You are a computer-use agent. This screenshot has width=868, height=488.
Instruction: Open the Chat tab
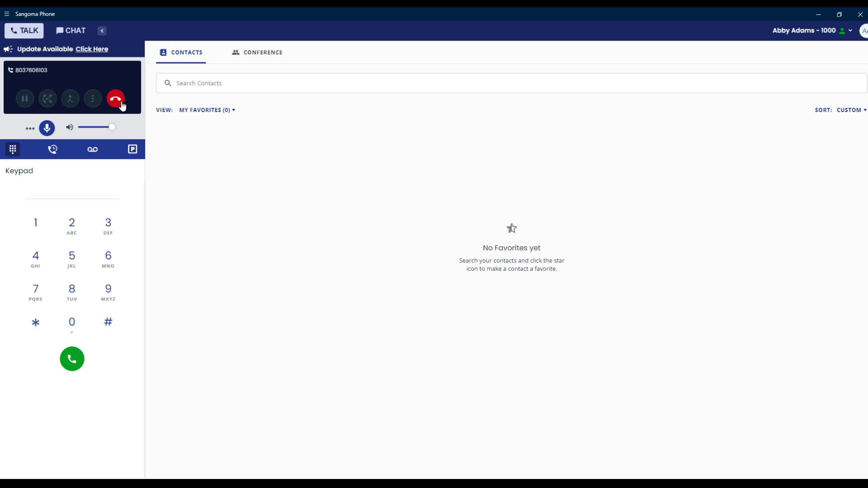coord(71,30)
